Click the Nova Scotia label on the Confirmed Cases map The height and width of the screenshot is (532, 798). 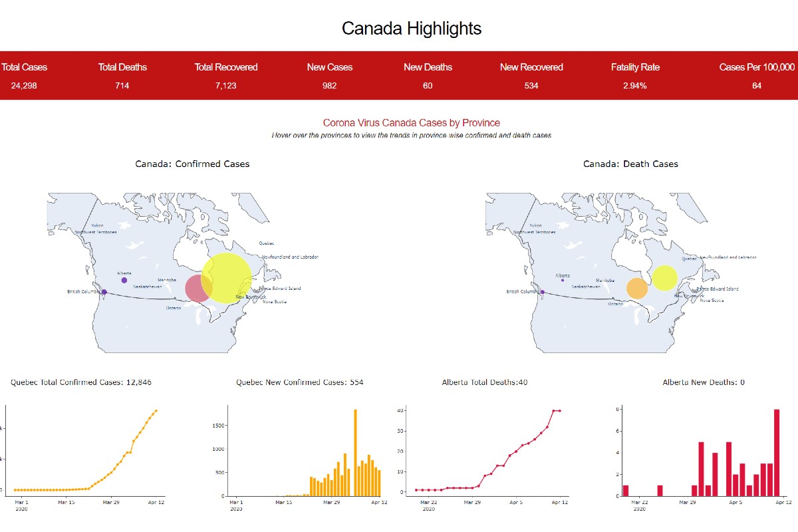coord(273,301)
